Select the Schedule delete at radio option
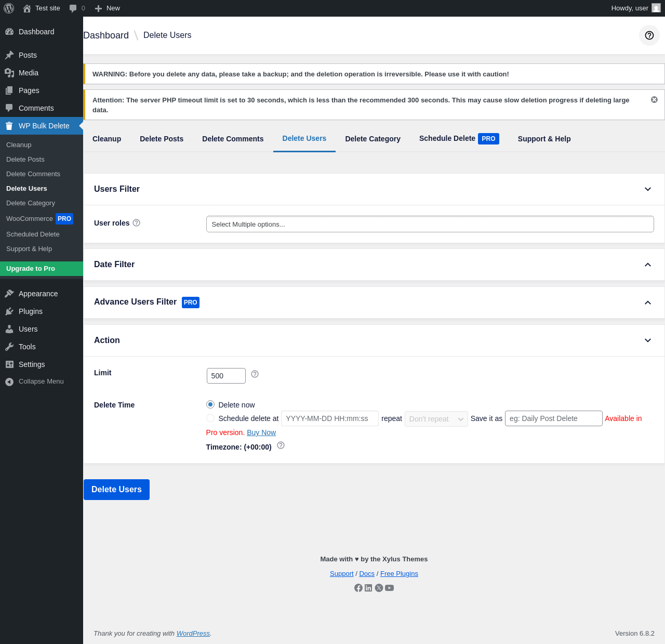 pos(210,418)
